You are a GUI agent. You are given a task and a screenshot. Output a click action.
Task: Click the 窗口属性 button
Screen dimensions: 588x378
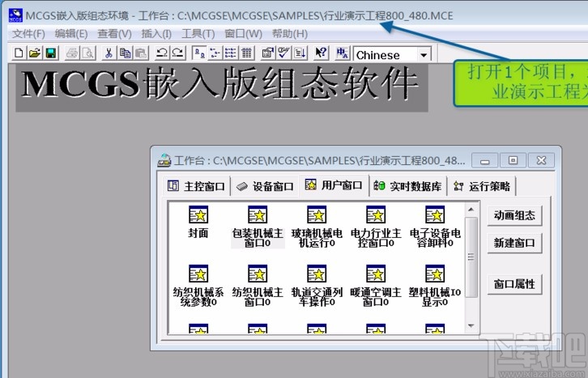click(x=514, y=284)
